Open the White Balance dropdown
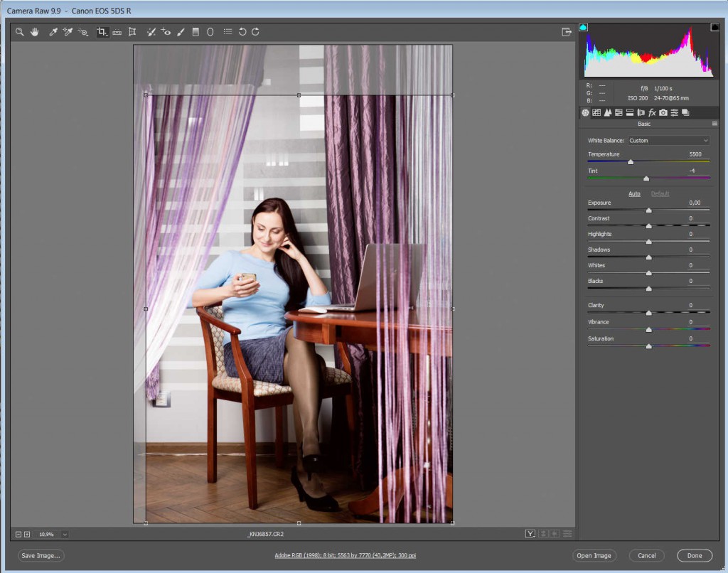This screenshot has height=573, width=728. tap(668, 140)
